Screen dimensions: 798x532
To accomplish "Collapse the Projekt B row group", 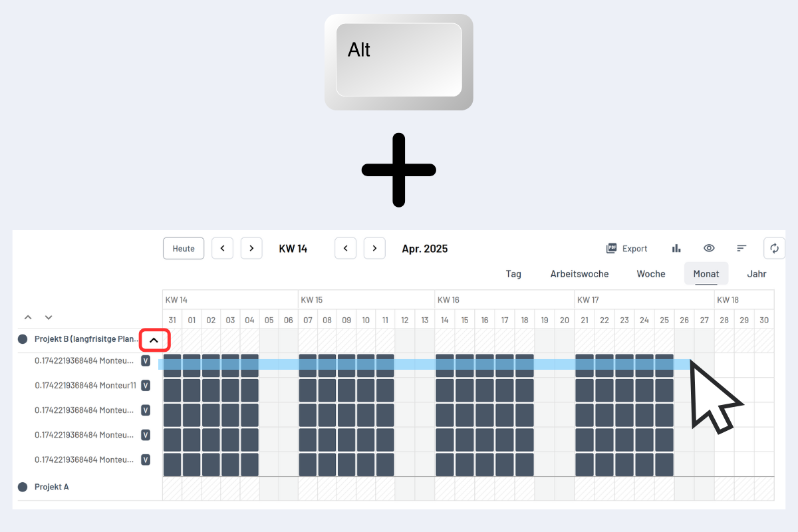I will coord(154,340).
